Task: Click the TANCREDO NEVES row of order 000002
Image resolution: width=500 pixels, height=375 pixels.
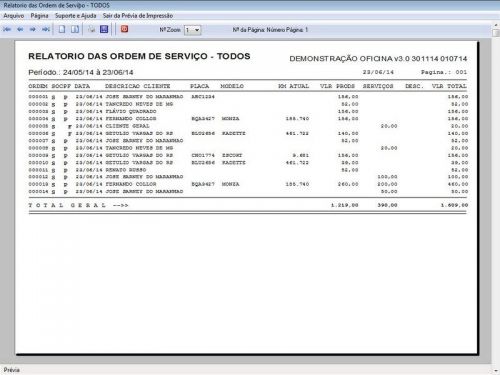Action: tap(248, 104)
